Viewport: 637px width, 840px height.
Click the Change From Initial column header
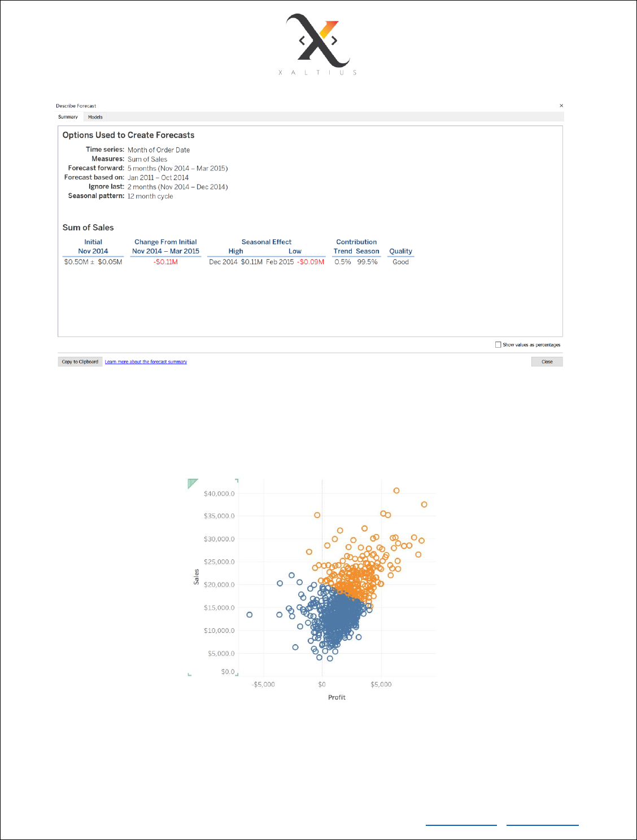click(165, 242)
